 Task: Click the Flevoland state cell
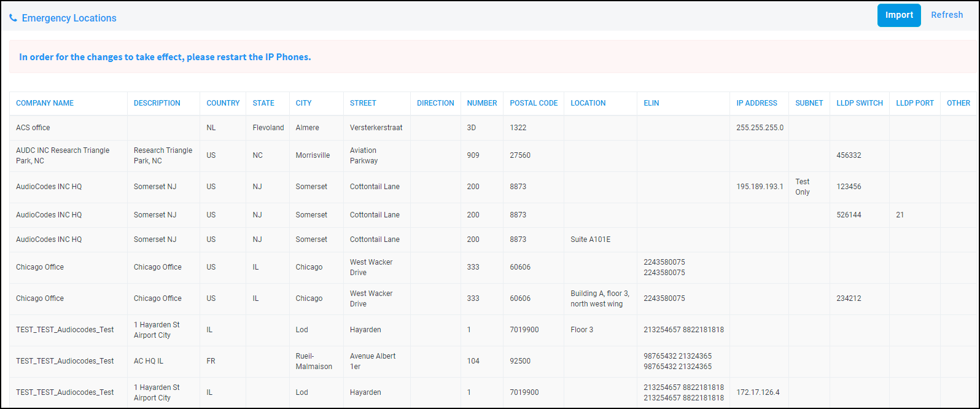click(268, 128)
